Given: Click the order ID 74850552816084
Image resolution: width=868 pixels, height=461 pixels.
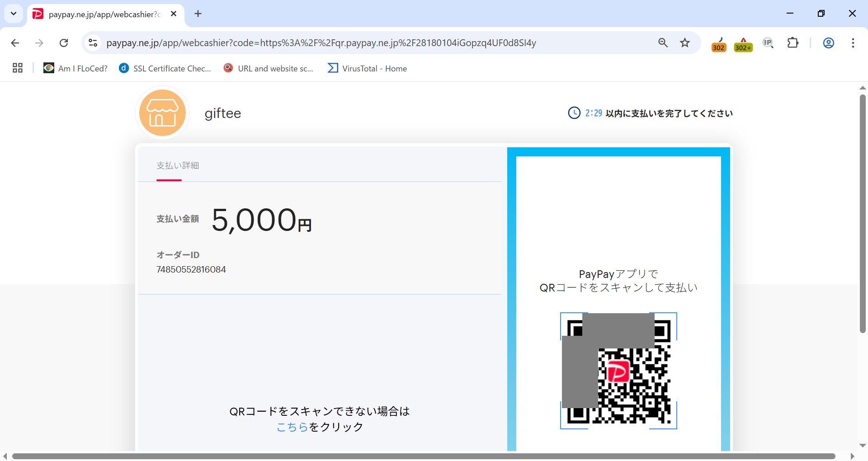Looking at the screenshot, I should click(x=191, y=270).
